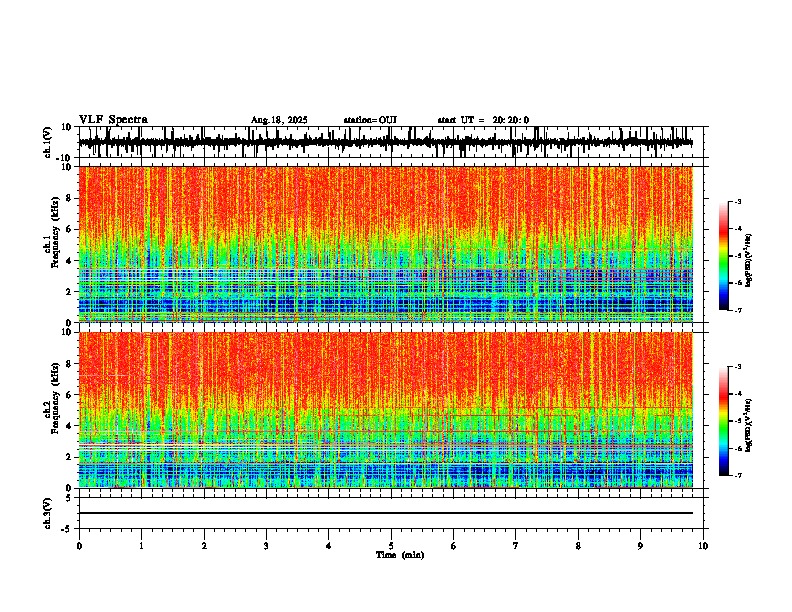The height and width of the screenshot is (612, 792).
Task: Click the "-10" tick on ch.1 voltage axis
Action: (65, 158)
